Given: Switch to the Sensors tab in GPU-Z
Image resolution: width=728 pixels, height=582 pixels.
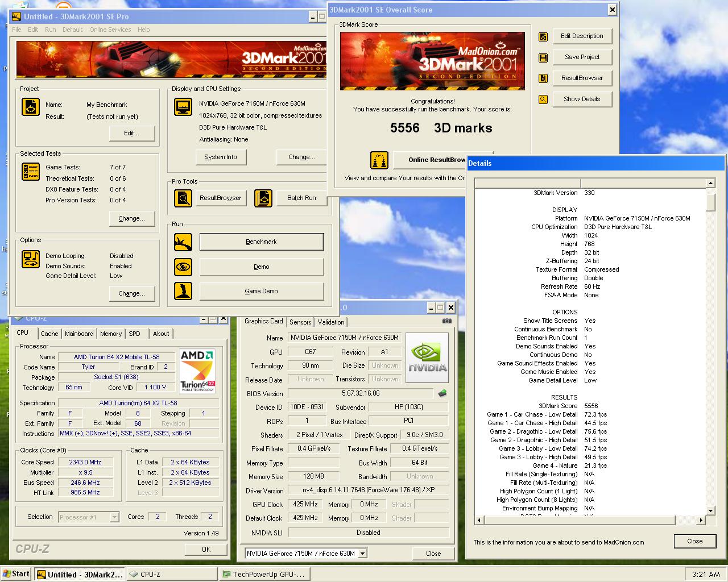Looking at the screenshot, I should tap(300, 322).
